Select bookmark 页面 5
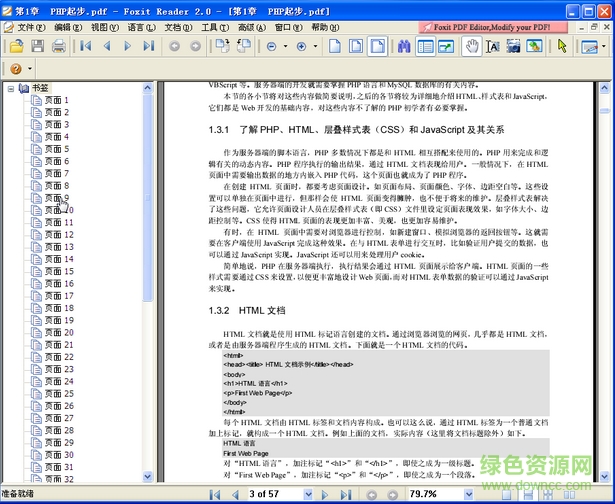The image size is (615, 504). [56, 149]
